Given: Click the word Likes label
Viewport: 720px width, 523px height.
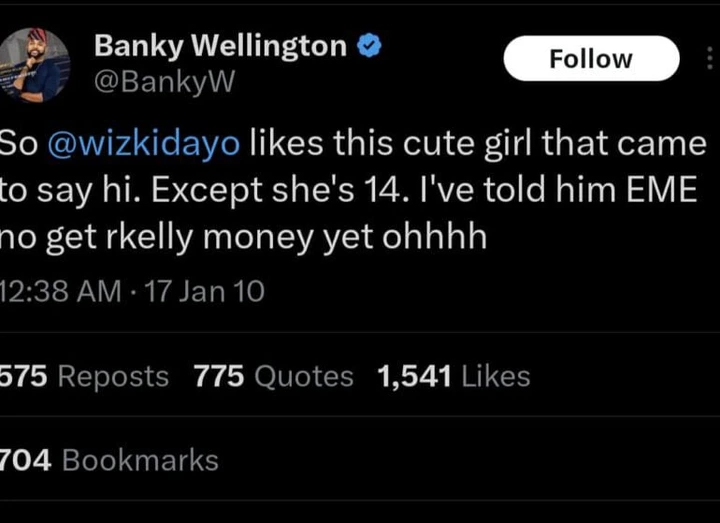Looking at the screenshot, I should [496, 376].
